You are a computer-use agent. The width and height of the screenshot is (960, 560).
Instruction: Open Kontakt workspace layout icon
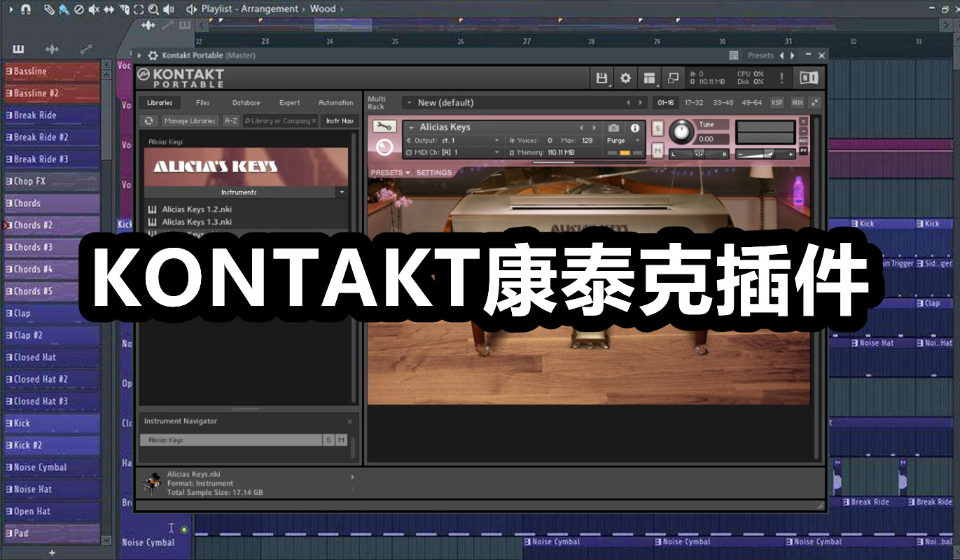(x=649, y=78)
